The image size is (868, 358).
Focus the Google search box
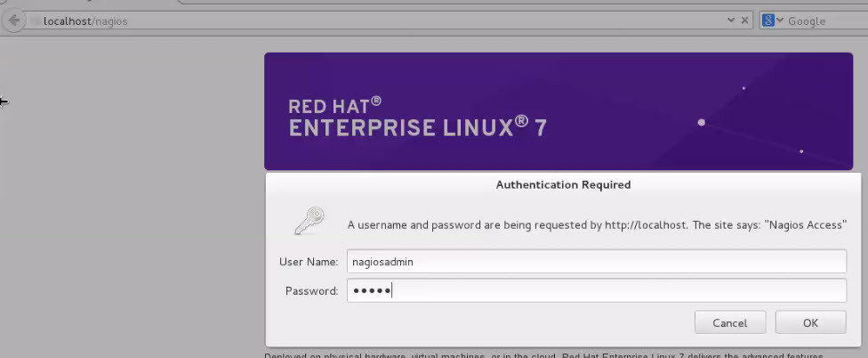[828, 21]
